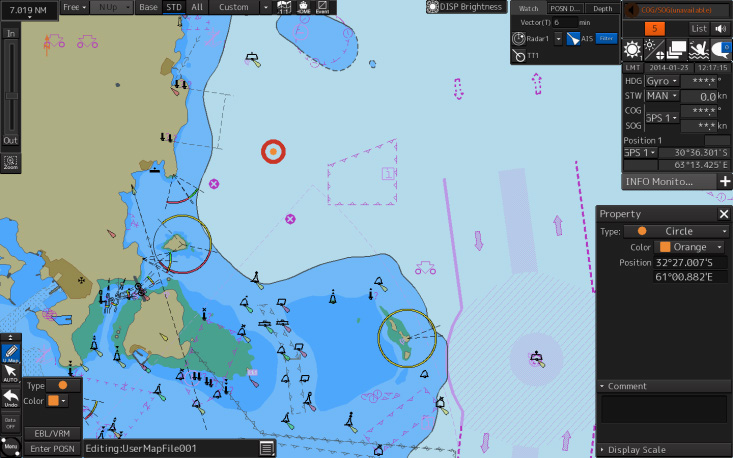Viewport: 733px width, 458px height.
Task: Select the AUTO cursor mode tool
Action: pyautogui.click(x=10, y=374)
